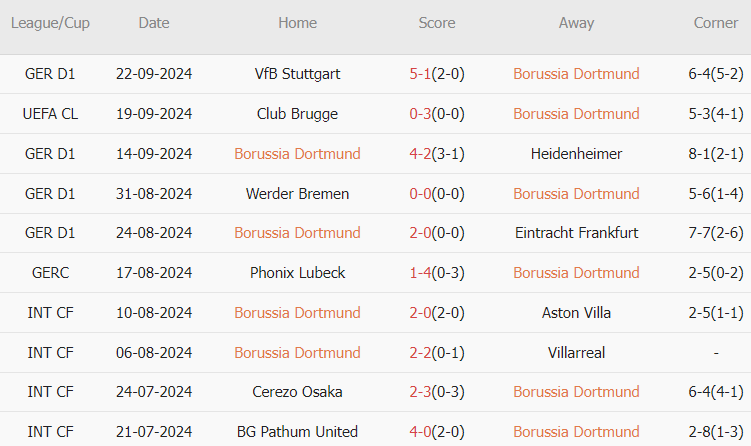751x446 pixels.
Task: Click the 5-1 score for the Stuttgart match
Action: (420, 74)
